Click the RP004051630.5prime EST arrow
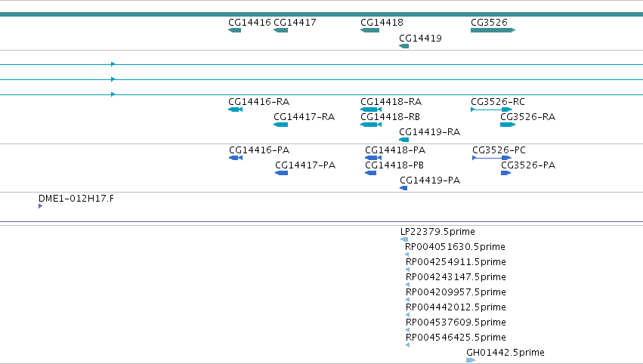Screen dimensions: 643x364 click(407, 254)
